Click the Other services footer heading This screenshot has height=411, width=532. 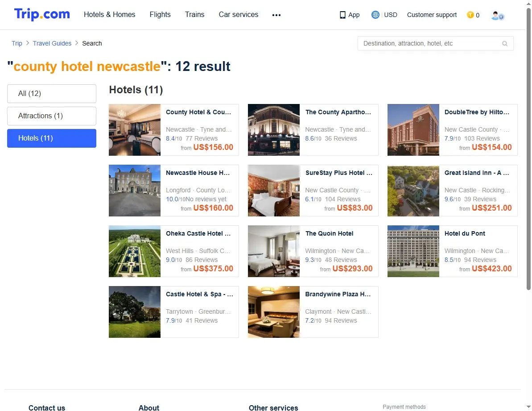tap(273, 407)
